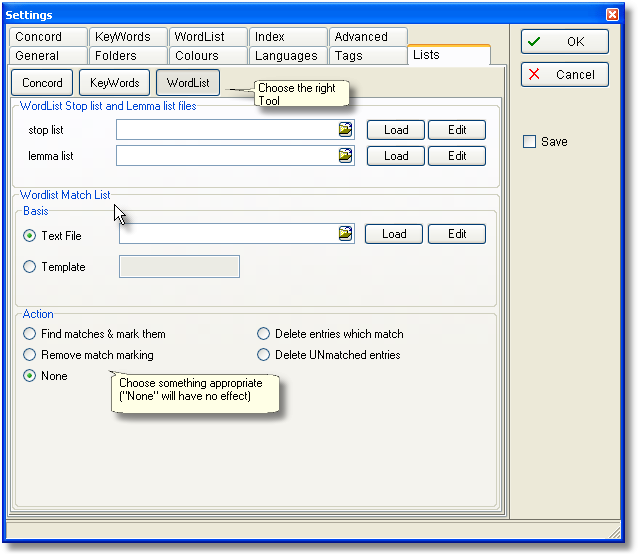Choose Delete entries which match option
639x557 pixels.
click(264, 334)
